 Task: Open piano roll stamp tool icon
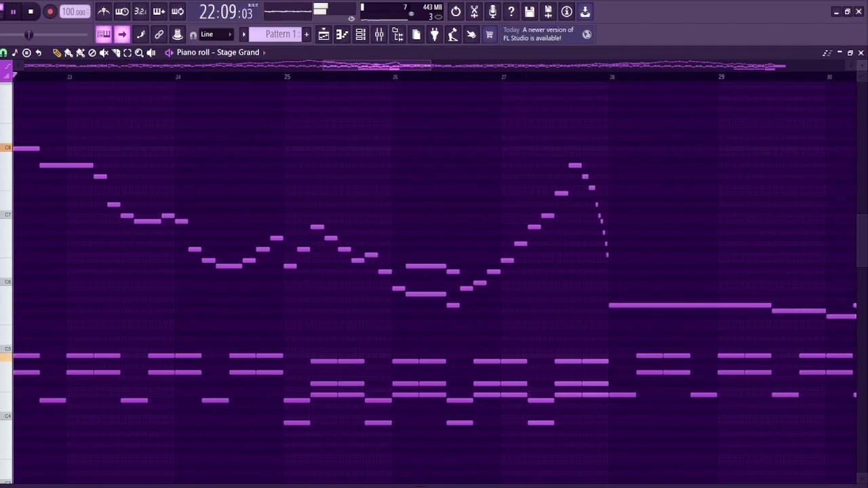click(26, 53)
